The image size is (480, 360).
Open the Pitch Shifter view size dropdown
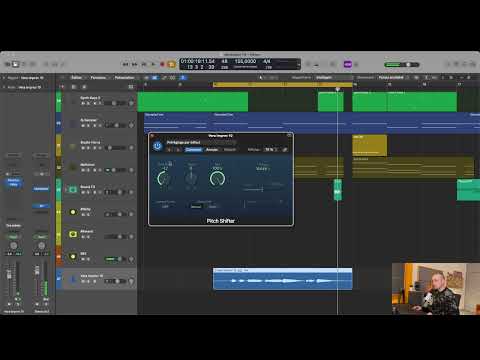pos(271,149)
